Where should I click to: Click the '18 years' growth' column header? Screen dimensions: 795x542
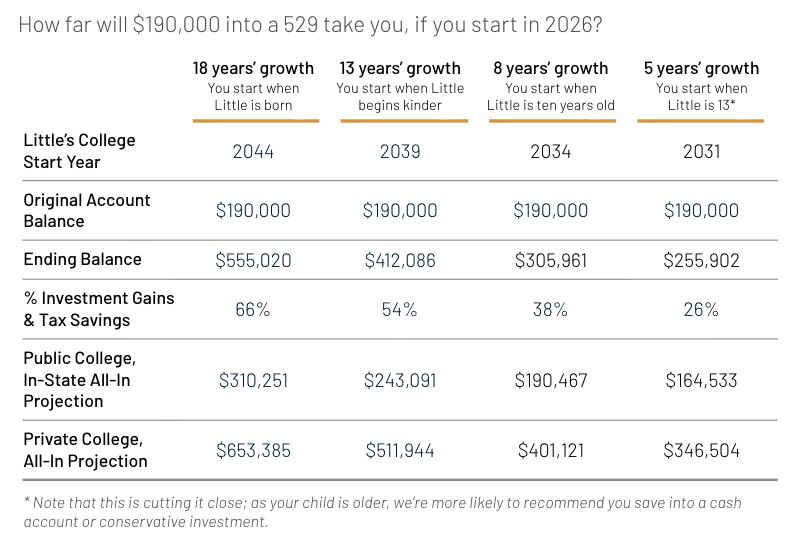pyautogui.click(x=253, y=68)
